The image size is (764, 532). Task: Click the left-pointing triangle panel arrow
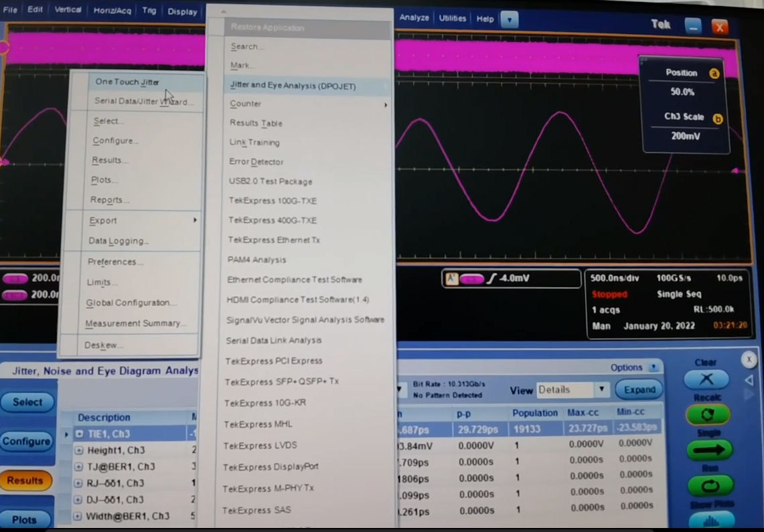tap(749, 380)
